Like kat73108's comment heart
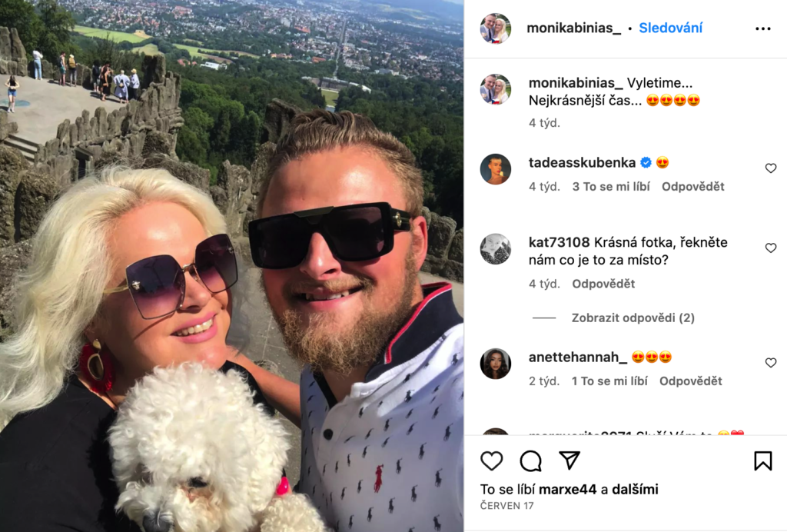 tap(771, 248)
